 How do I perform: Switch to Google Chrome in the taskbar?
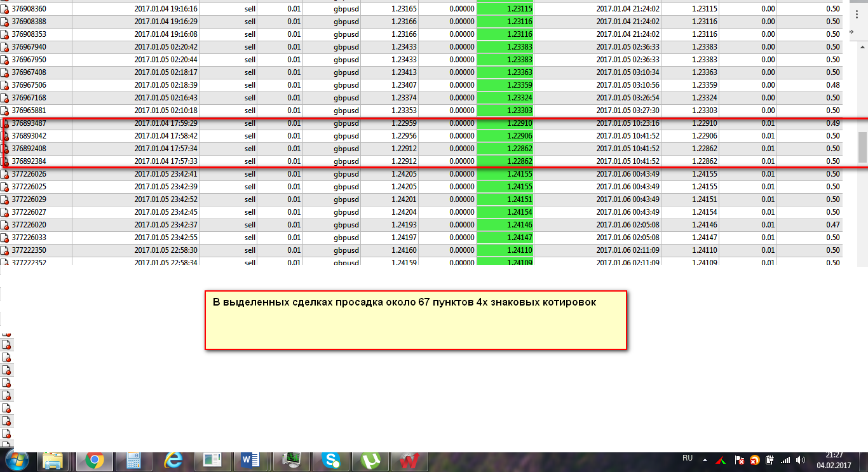coord(95,461)
